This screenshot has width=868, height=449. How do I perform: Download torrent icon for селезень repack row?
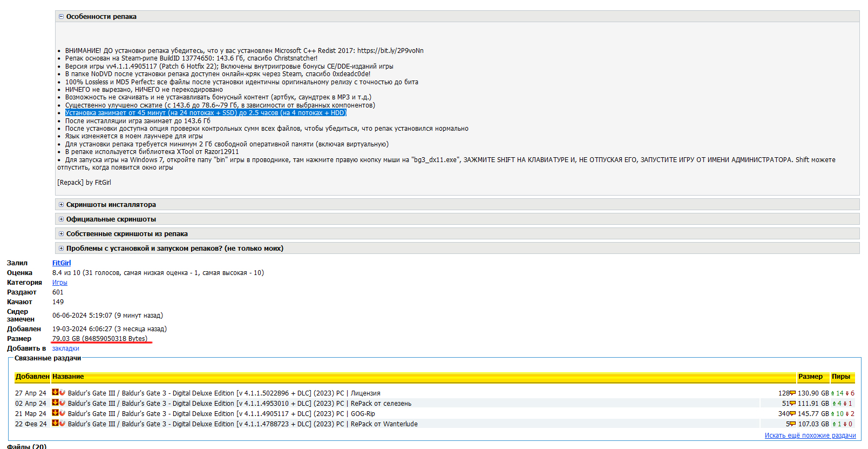(55, 403)
